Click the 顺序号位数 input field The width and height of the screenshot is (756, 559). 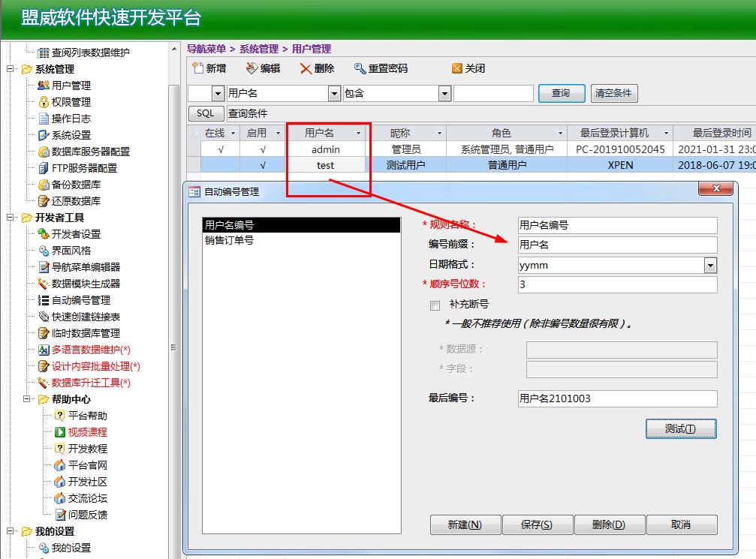(x=617, y=284)
